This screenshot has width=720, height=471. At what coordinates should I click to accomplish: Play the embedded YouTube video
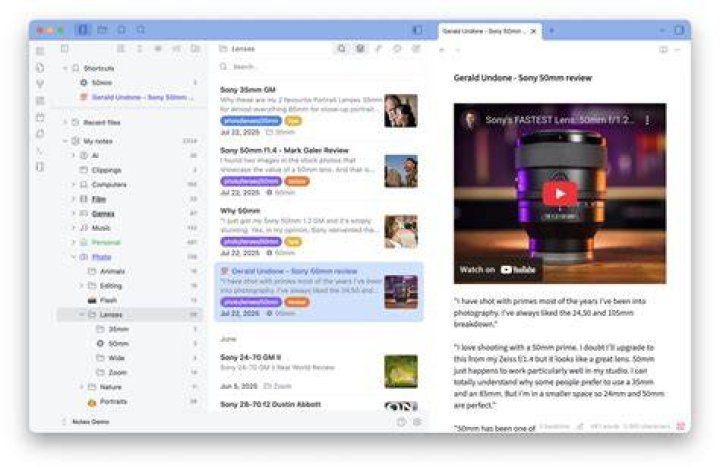pos(560,194)
